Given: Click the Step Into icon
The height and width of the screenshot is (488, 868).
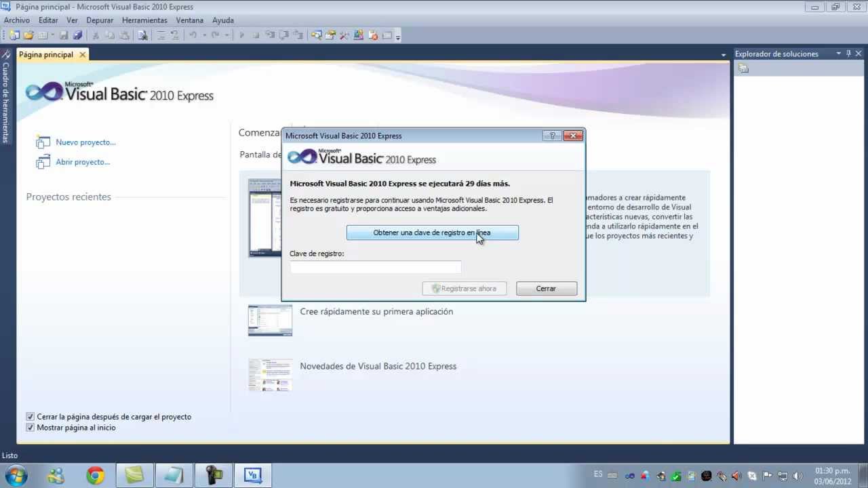Looking at the screenshot, I should (270, 35).
